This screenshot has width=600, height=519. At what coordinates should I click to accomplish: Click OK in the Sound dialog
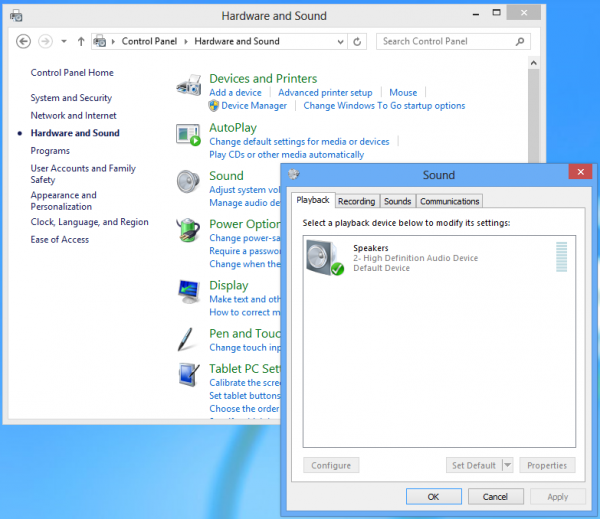point(433,496)
